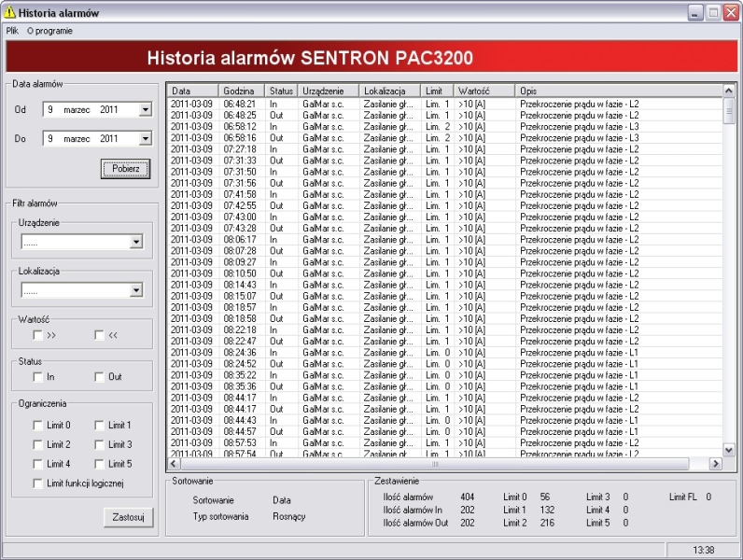Select the alarm row at 08:57:53
This screenshot has width=743, height=560.
tap(445, 443)
